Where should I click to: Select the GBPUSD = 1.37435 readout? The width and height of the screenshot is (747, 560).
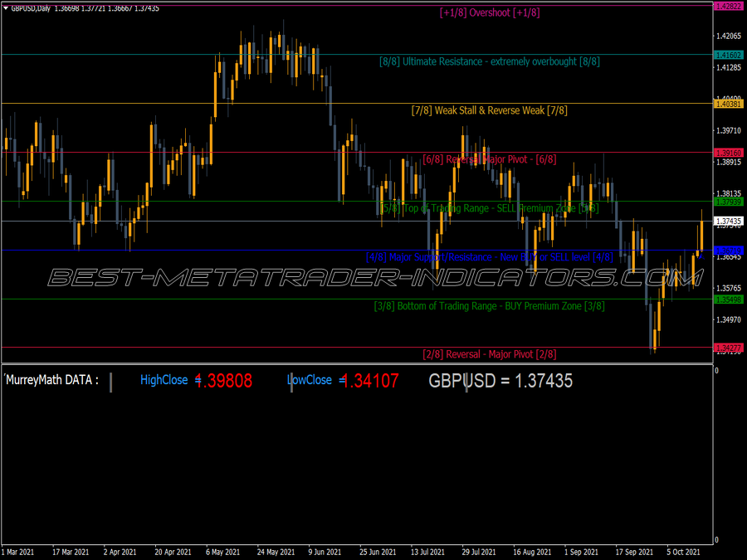[500, 381]
